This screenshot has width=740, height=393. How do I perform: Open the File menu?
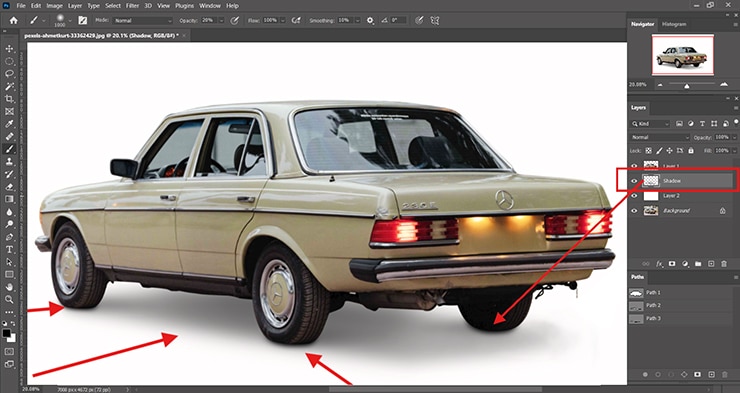(x=21, y=6)
